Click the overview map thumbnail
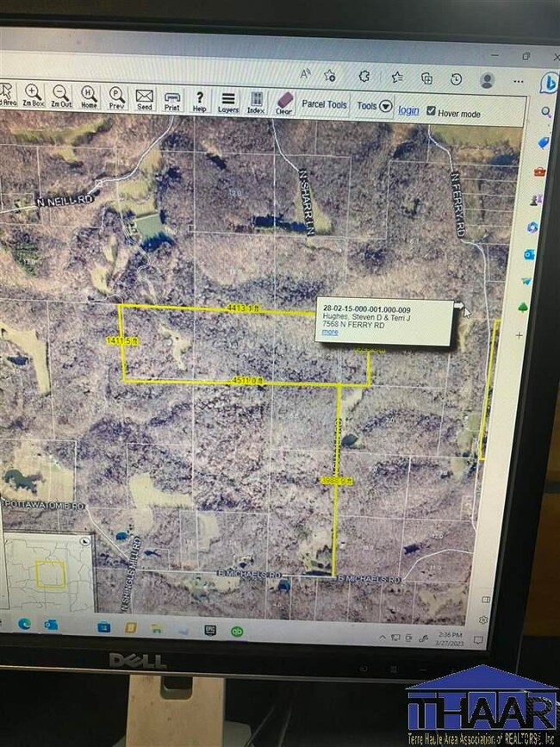 click(47, 571)
